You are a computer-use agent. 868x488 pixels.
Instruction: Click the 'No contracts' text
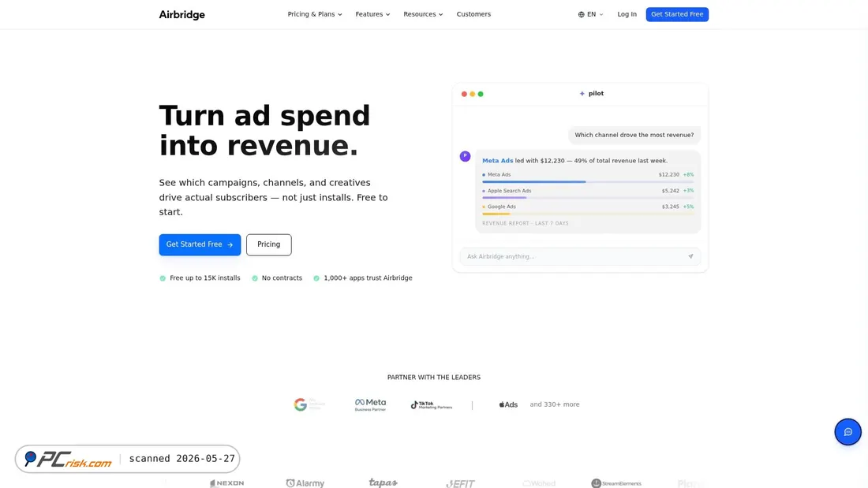tap(282, 278)
